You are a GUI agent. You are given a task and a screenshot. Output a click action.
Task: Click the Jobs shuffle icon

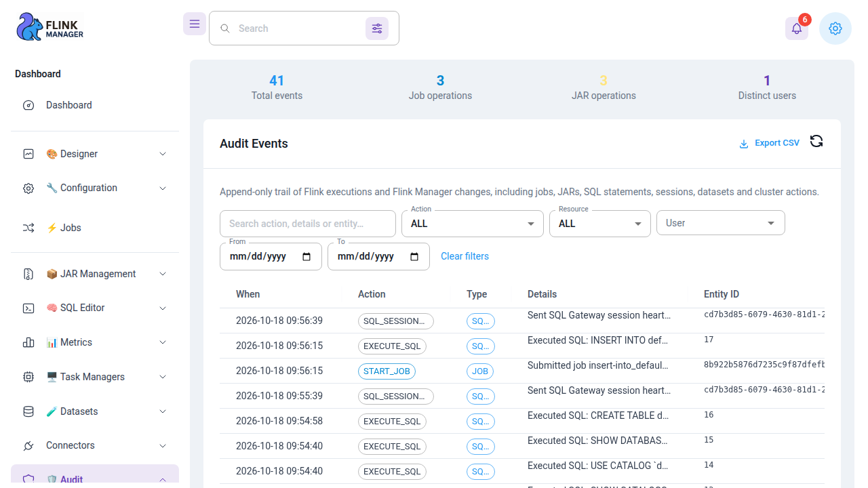(28, 228)
